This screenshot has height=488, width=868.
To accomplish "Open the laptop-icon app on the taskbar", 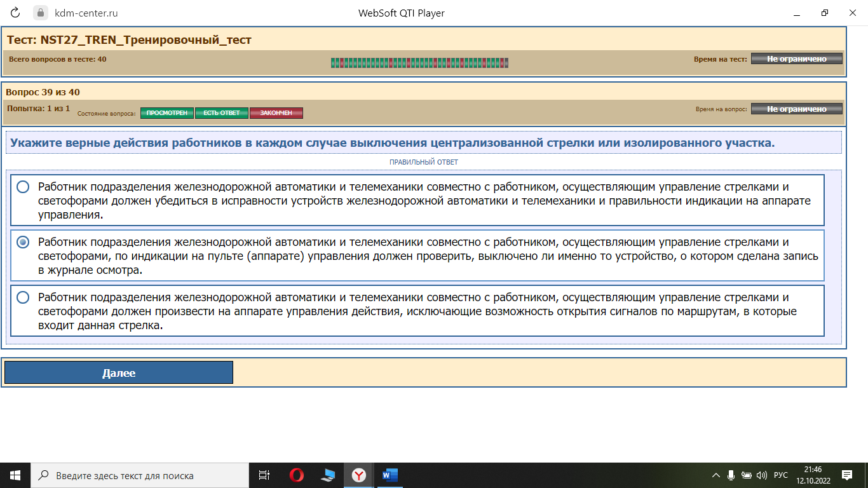I will tap(327, 475).
